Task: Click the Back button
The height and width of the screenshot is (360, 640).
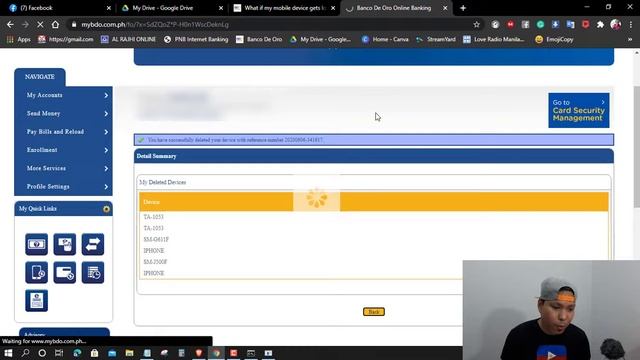Action: click(x=373, y=312)
